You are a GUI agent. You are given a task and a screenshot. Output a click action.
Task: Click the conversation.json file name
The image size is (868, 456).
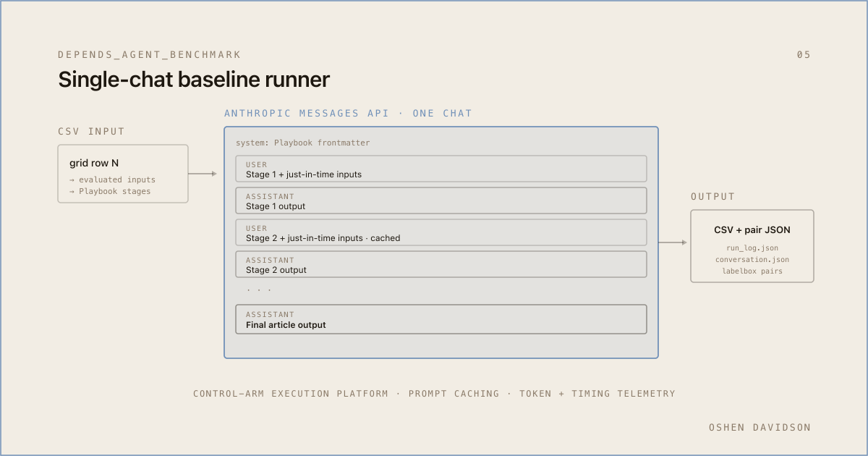(752, 260)
